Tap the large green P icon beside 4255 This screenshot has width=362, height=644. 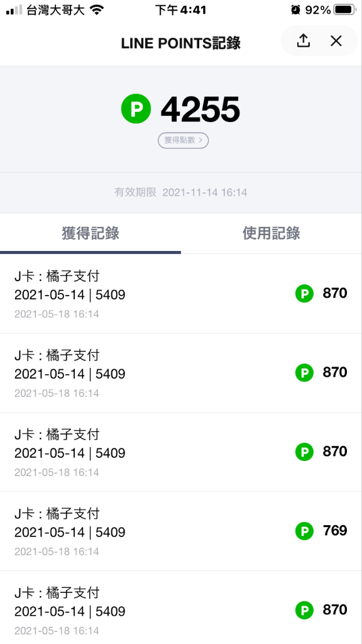pyautogui.click(x=136, y=109)
